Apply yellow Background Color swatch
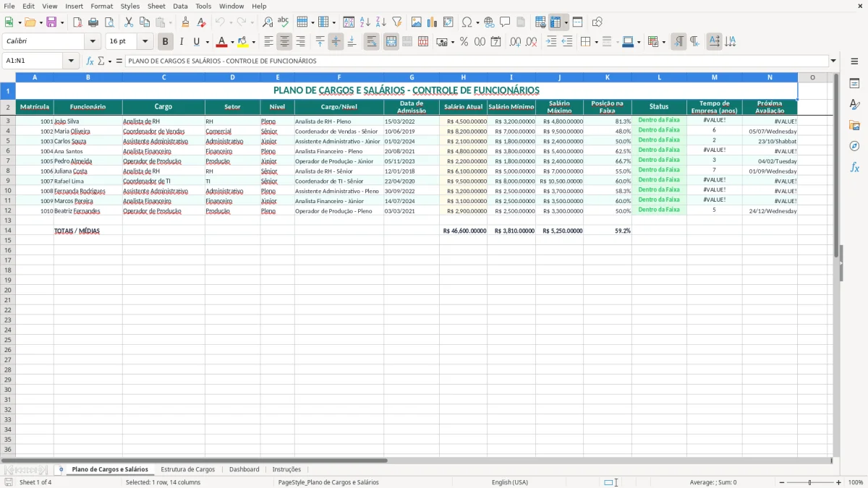The width and height of the screenshot is (868, 488). coord(243,42)
